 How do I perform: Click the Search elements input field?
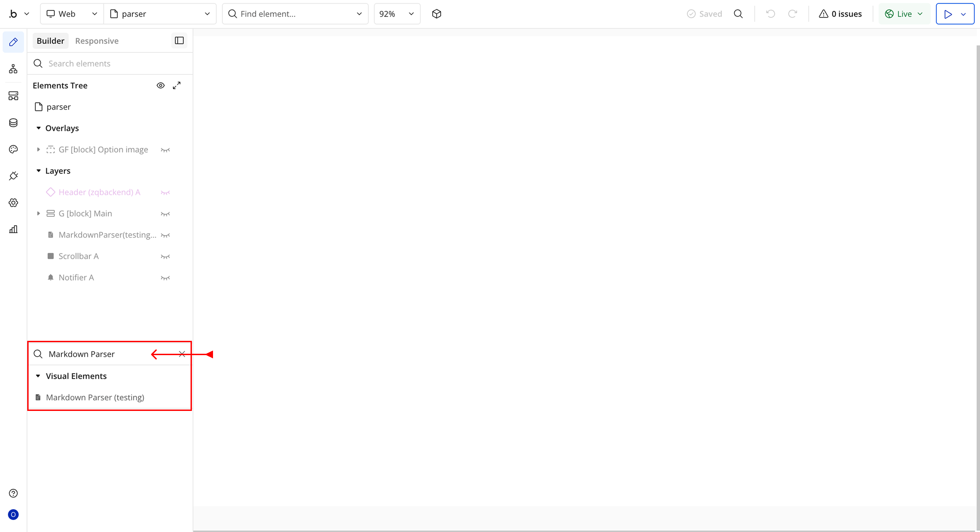click(114, 64)
